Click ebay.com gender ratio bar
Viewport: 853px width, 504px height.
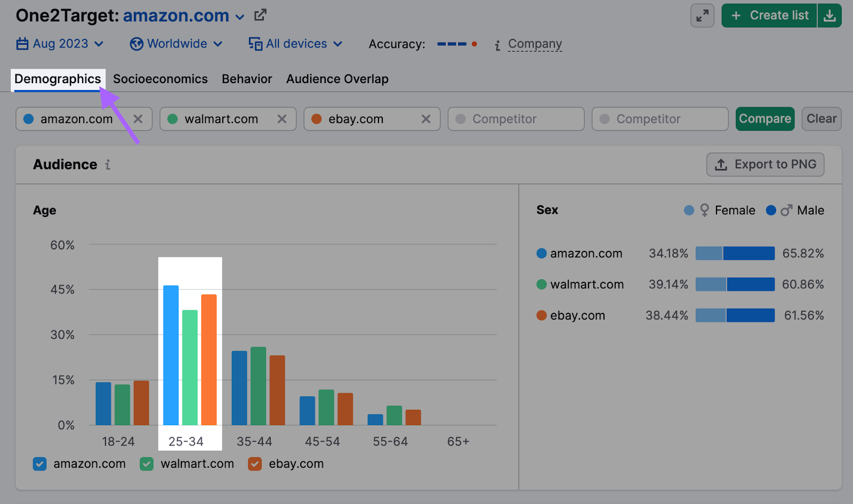(x=735, y=315)
